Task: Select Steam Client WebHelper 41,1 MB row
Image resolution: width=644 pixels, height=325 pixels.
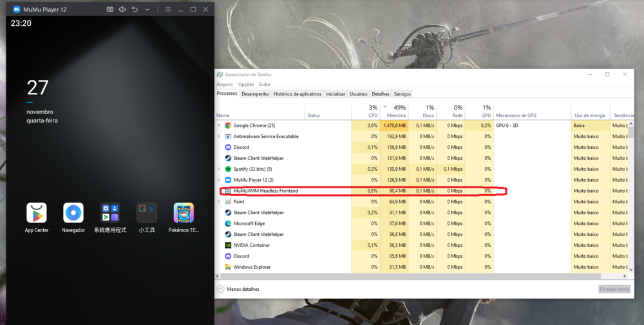Action: [x=421, y=213]
